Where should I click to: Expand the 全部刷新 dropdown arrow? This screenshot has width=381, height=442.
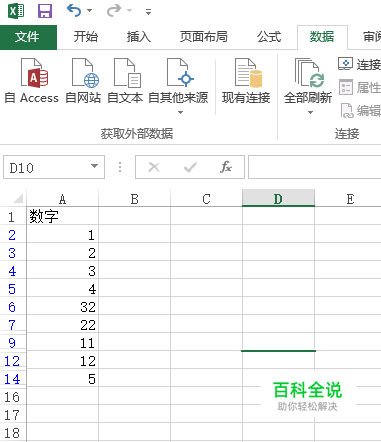(x=310, y=113)
